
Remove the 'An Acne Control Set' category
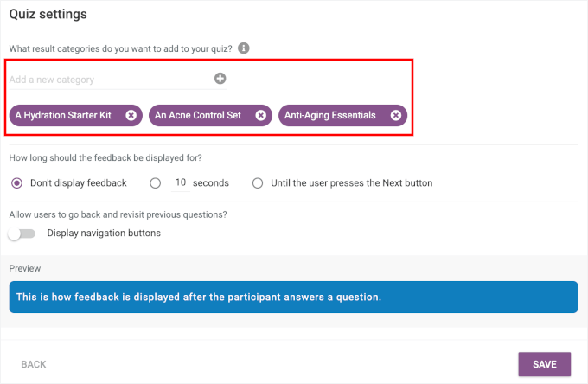click(259, 115)
